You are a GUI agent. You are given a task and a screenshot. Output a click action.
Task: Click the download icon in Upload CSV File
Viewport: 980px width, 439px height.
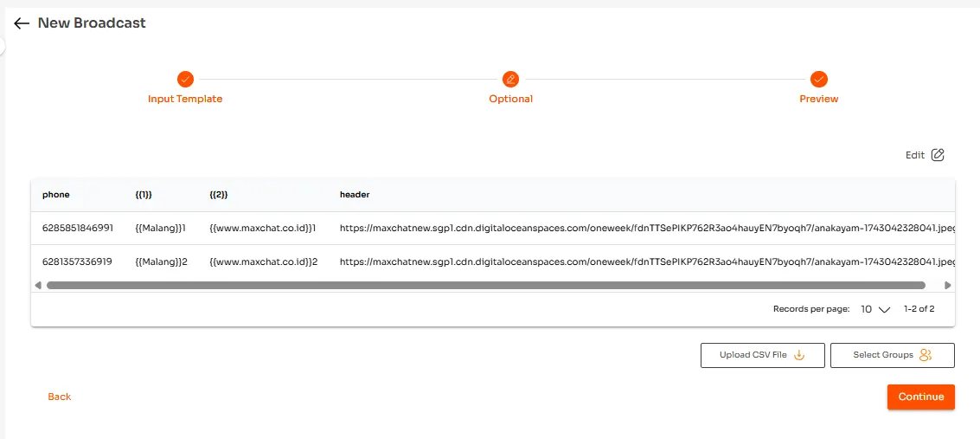799,355
